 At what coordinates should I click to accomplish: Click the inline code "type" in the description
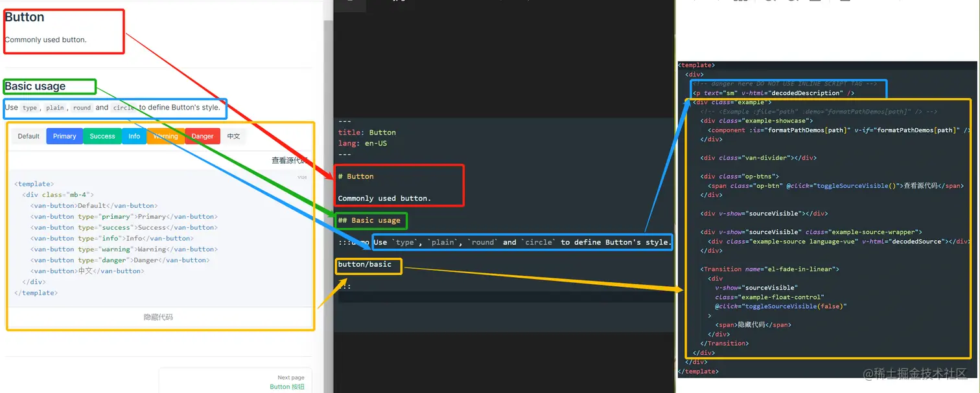tap(30, 107)
